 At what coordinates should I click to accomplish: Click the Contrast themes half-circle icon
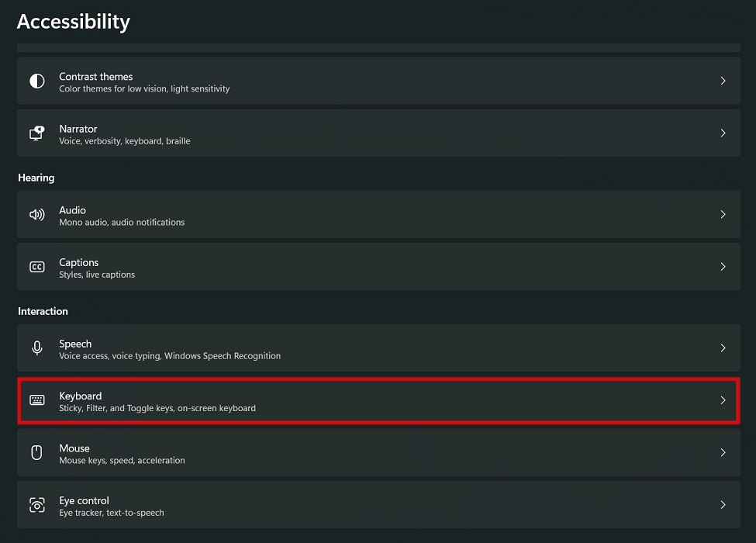click(x=36, y=81)
